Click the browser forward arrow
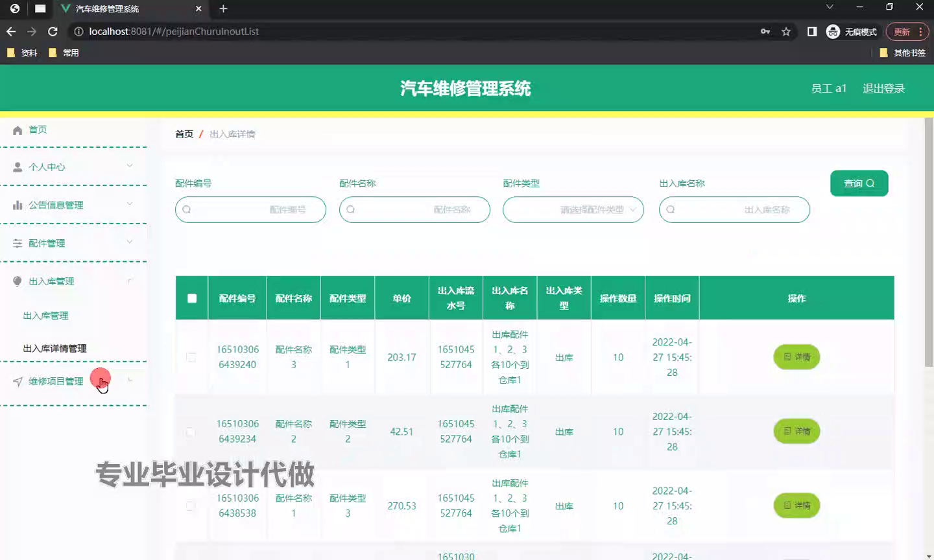This screenshot has width=934, height=560. [32, 31]
